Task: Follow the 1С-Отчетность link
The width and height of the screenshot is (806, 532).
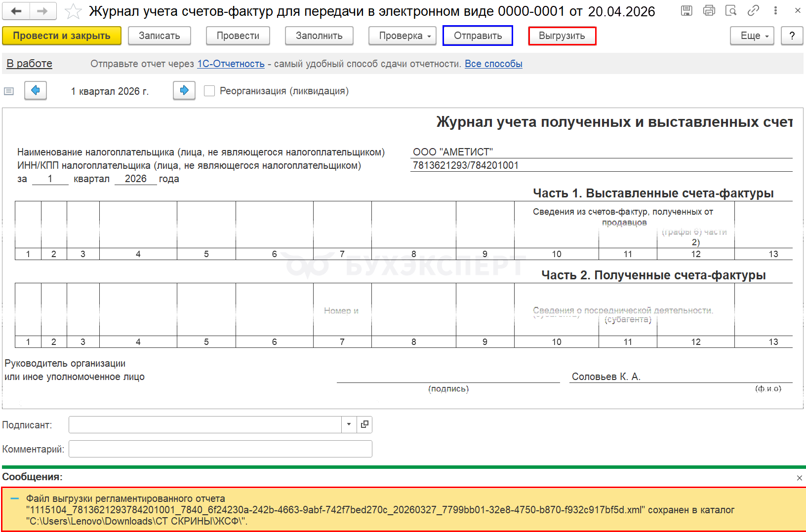Action: click(x=231, y=64)
